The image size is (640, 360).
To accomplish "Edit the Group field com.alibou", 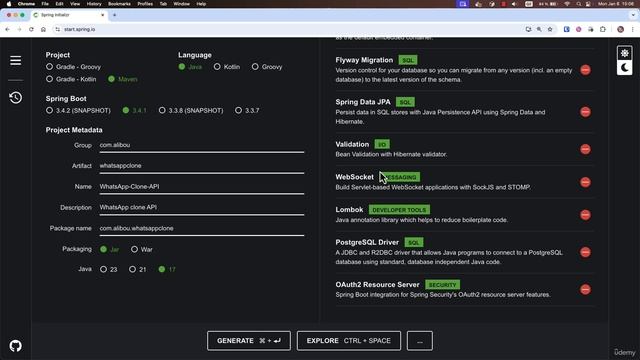I will click(x=202, y=145).
